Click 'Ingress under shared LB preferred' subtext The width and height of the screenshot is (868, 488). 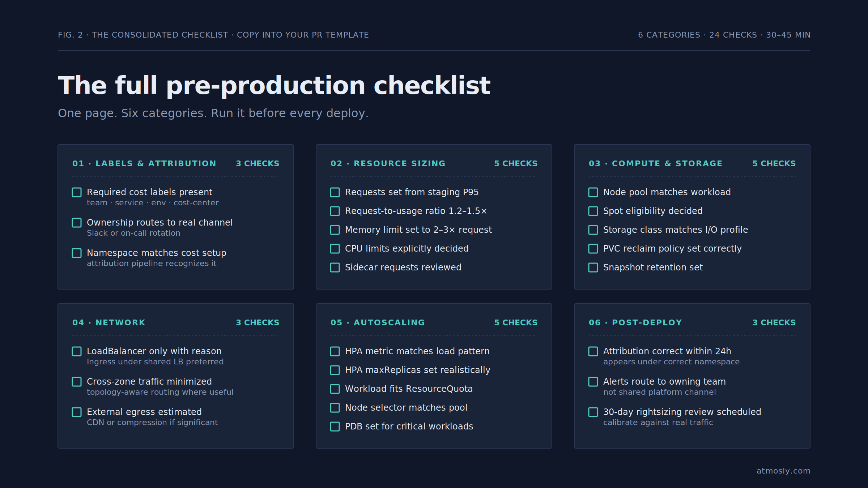coord(155,362)
